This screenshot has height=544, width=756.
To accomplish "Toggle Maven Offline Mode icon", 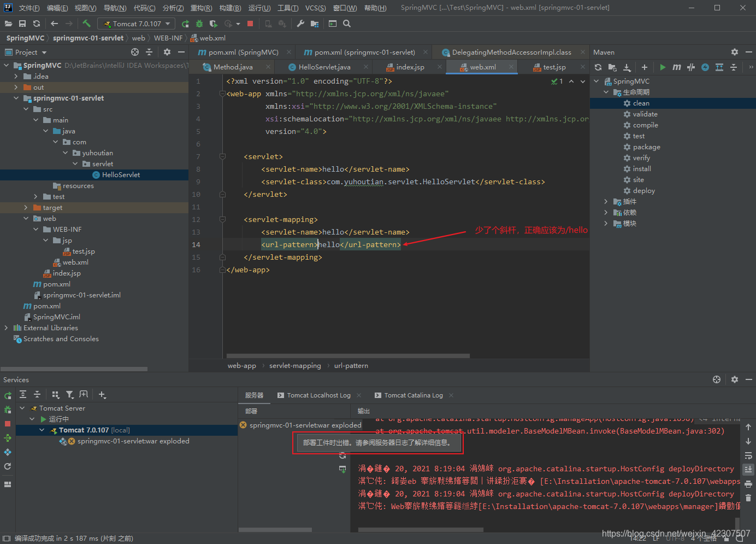I will pos(691,67).
